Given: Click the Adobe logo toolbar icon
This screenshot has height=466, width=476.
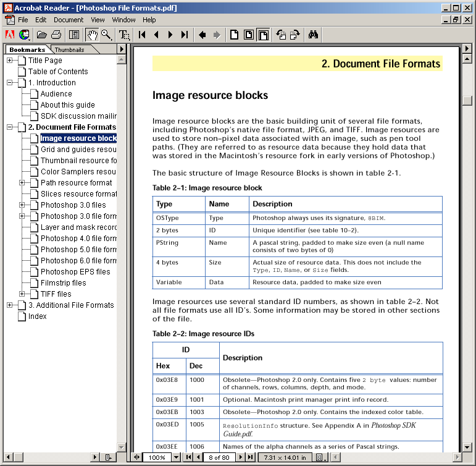Looking at the screenshot, I should point(10,35).
